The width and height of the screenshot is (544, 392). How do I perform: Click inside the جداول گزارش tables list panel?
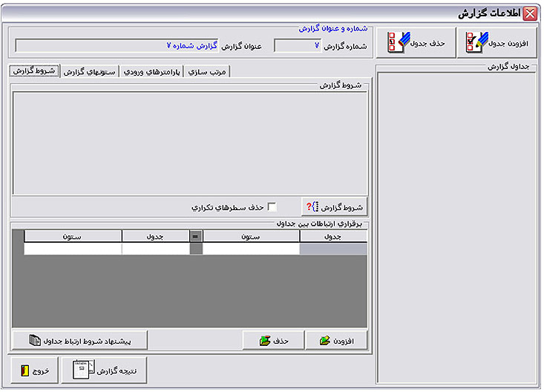coord(456,228)
